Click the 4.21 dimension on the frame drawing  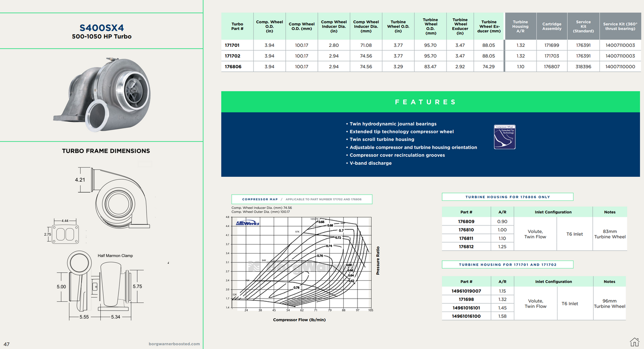tap(80, 179)
